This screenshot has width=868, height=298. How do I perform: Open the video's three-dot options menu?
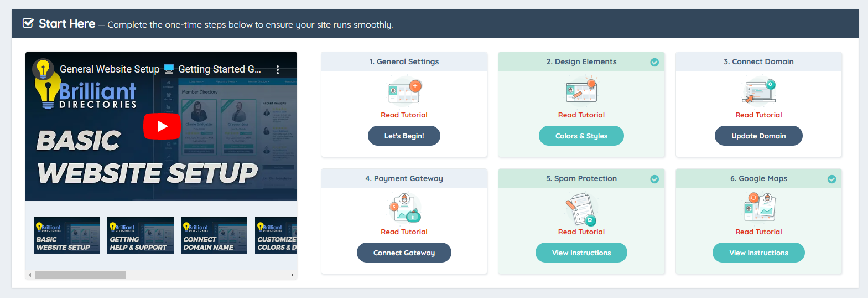click(x=278, y=70)
